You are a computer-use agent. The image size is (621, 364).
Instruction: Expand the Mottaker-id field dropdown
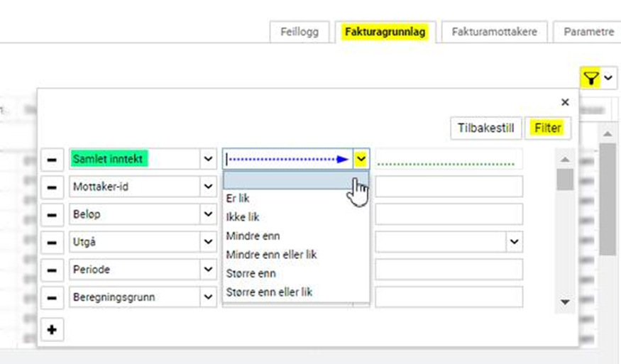208,187
